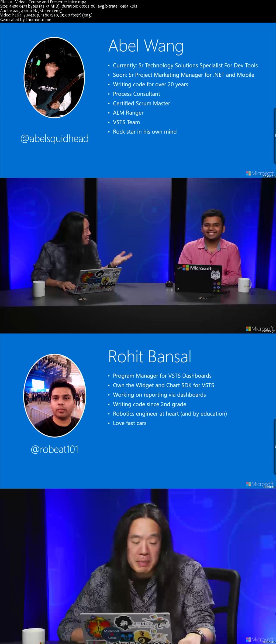The image size is (276, 644).
Task: Click 'Writing code for over 20 years' bullet
Action: tap(150, 84)
